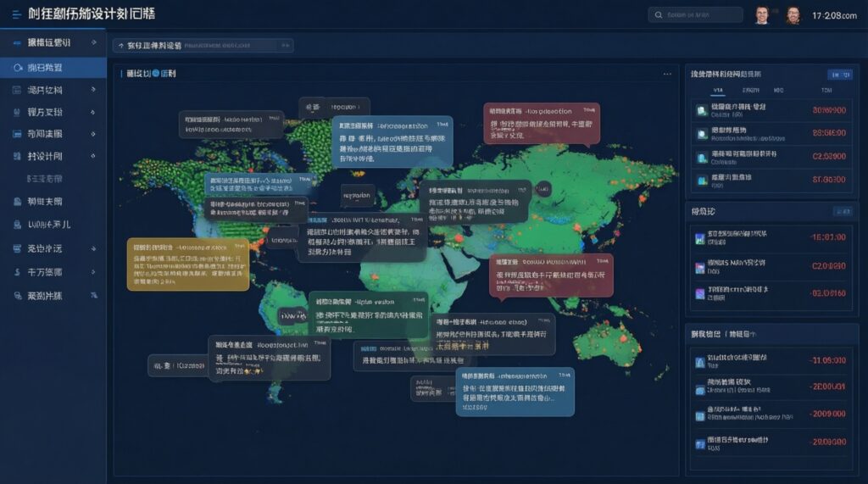This screenshot has height=484, width=868.
Task: Click the bottom sidebar item's icon
Action: coord(18,296)
